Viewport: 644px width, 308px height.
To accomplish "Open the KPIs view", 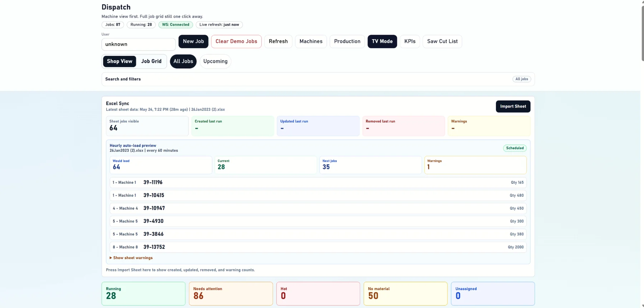I will 410,41.
